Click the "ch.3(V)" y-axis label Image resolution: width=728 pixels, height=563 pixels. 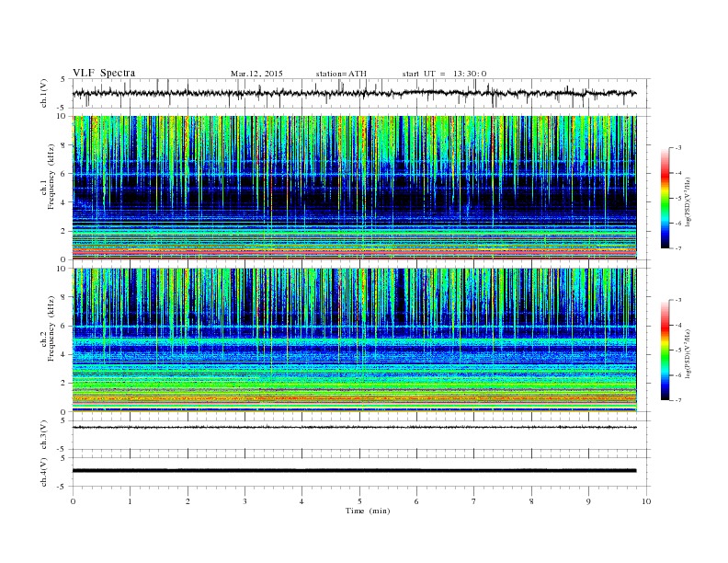tap(43, 435)
